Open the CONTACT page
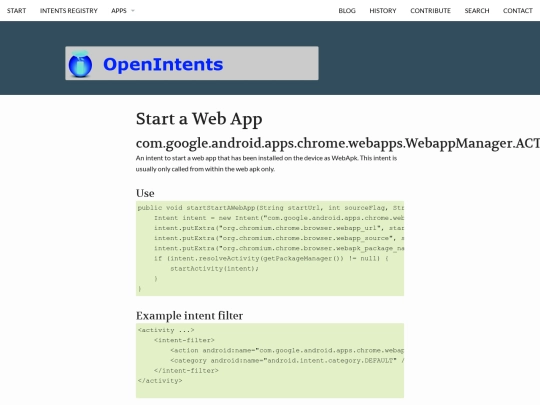 tap(518, 11)
